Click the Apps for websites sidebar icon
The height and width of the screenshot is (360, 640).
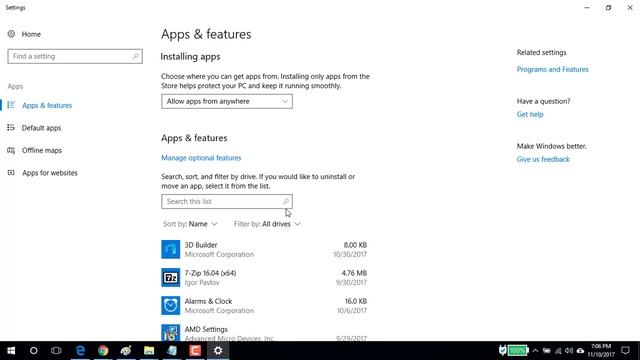(x=11, y=173)
